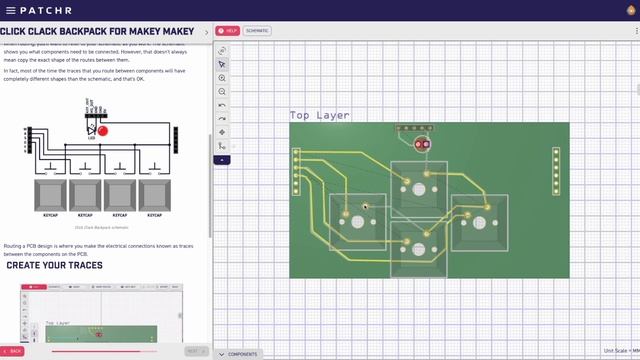The width and height of the screenshot is (640, 360).
Task: Click the center/fit view tool
Action: click(222, 132)
